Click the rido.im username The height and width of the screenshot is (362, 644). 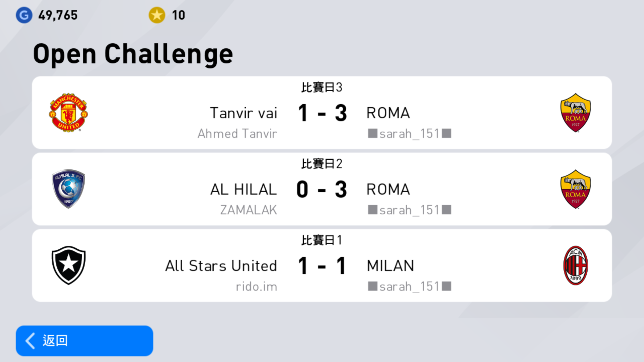[256, 287]
